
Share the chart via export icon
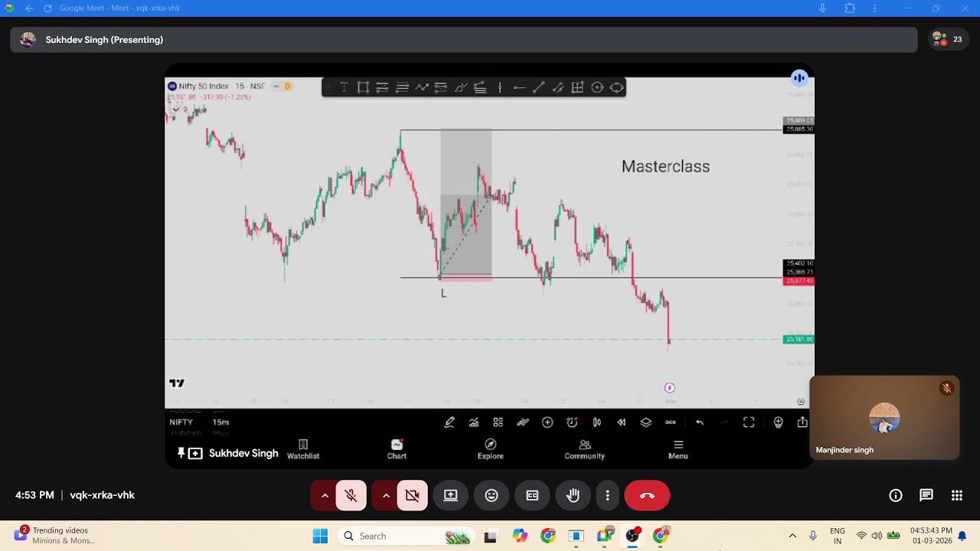[x=802, y=422]
